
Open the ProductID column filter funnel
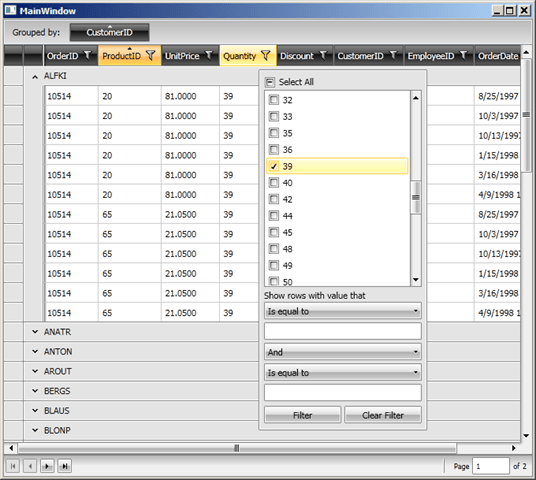(151, 55)
